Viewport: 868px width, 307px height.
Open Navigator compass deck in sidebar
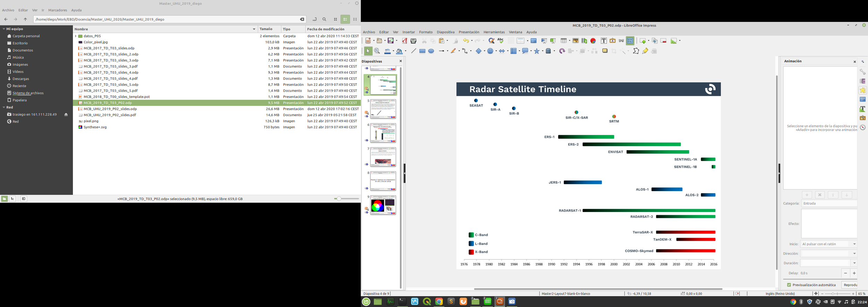pyautogui.click(x=862, y=127)
